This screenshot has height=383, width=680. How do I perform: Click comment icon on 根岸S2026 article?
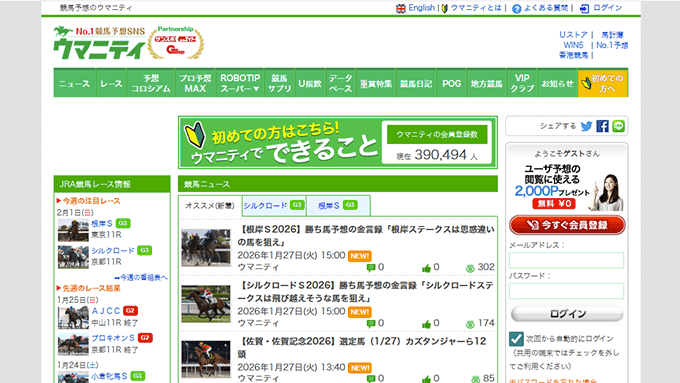pyautogui.click(x=371, y=268)
